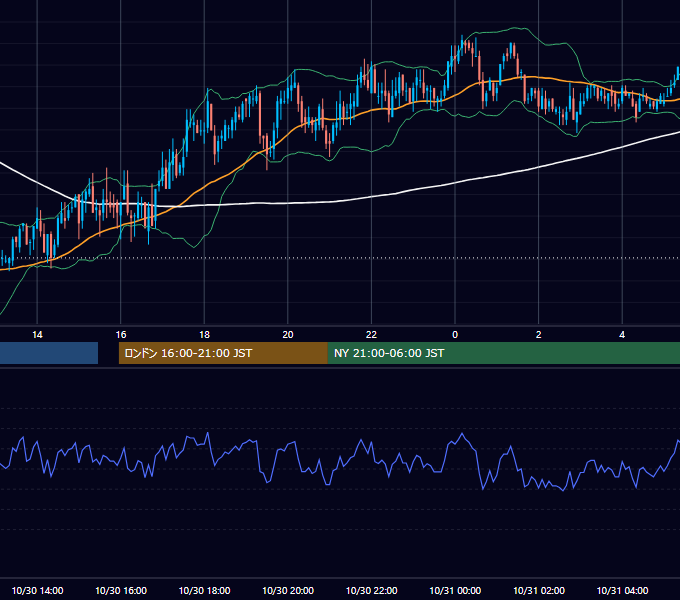Click the hour 2 axis tick label
Viewport: 680px width, 600px height.
tap(539, 335)
